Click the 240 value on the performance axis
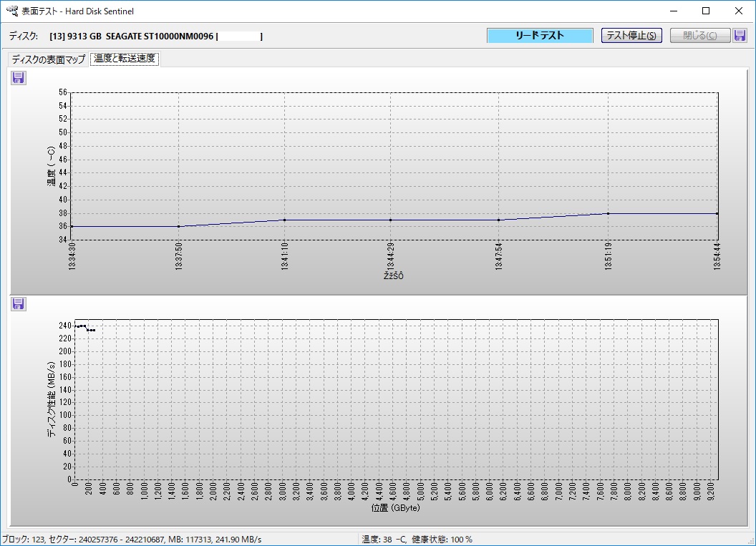This screenshot has height=546, width=756. pyautogui.click(x=65, y=326)
